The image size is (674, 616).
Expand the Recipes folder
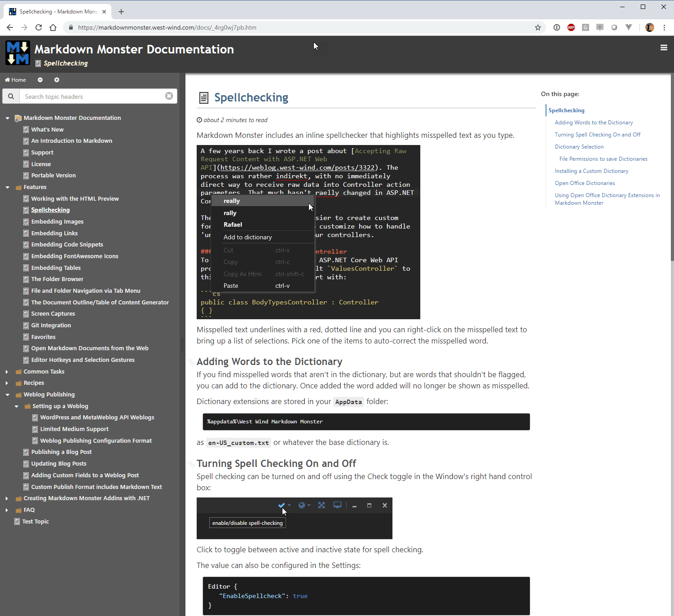(x=7, y=383)
